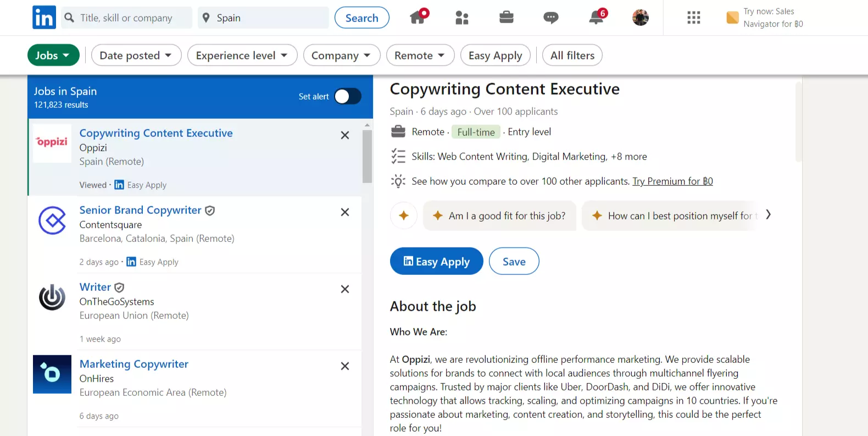
Task: Click the briefcase icon beside Remote
Action: pyautogui.click(x=398, y=132)
